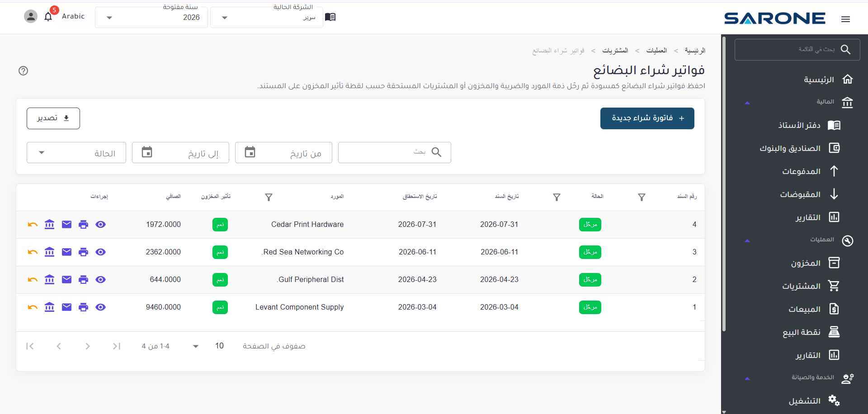Open the open-year 2026 dropdown
Image resolution: width=868 pixels, height=414 pixels.
tap(151, 17)
